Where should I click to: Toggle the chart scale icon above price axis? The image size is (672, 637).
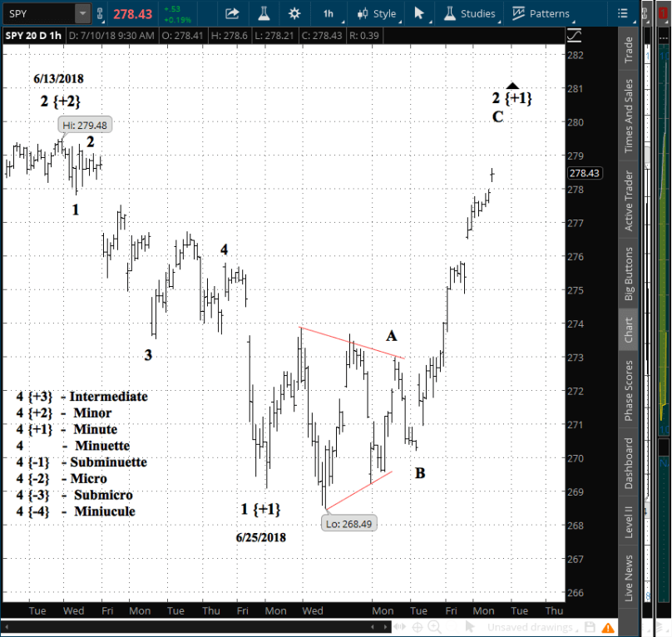point(575,35)
